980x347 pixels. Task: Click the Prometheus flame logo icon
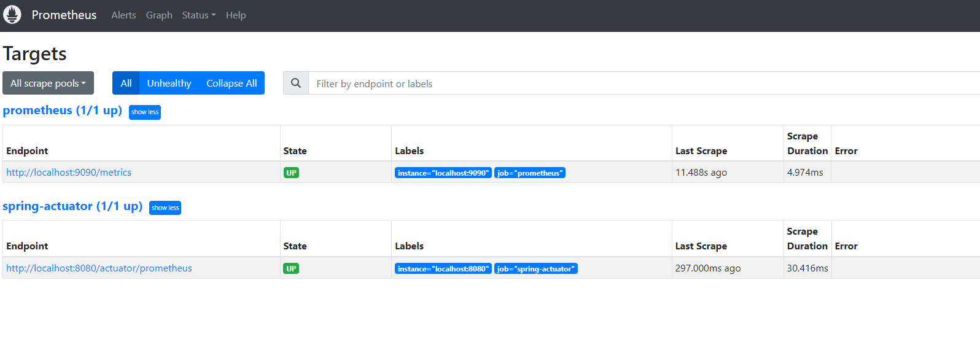(x=12, y=15)
